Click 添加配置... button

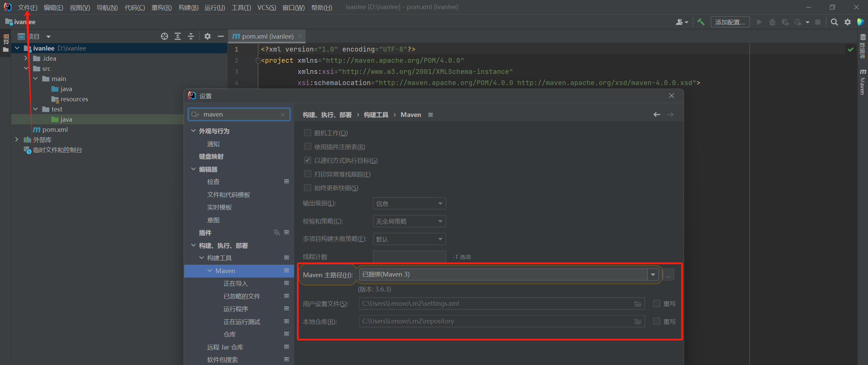click(730, 22)
